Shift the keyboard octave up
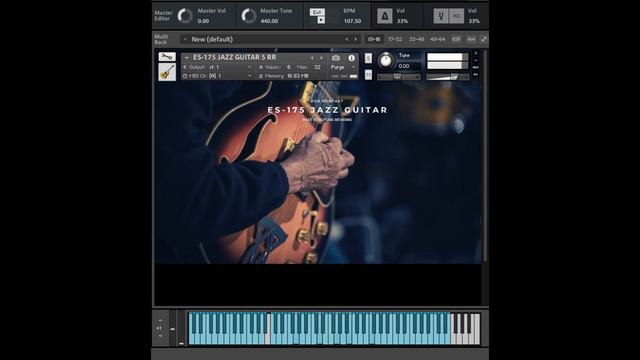This screenshot has width=640, height=360. point(160,320)
